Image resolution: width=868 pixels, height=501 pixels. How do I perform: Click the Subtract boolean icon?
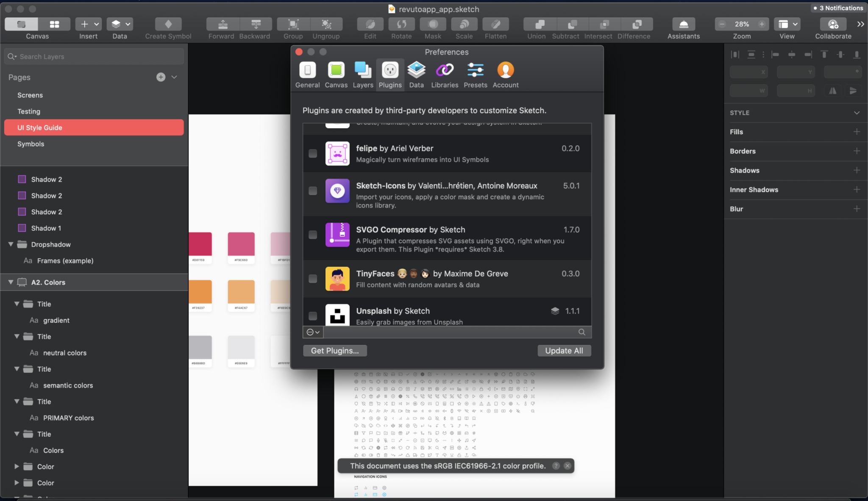[573, 24]
